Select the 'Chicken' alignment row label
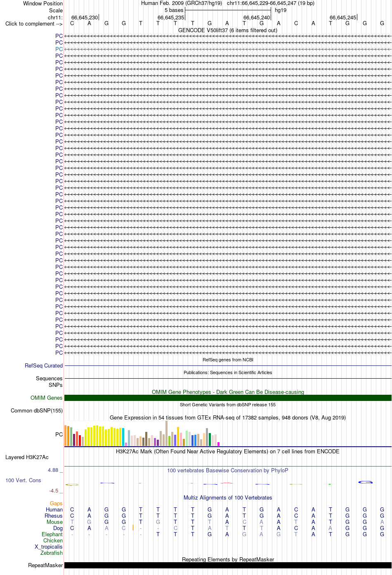 [x=53, y=540]
